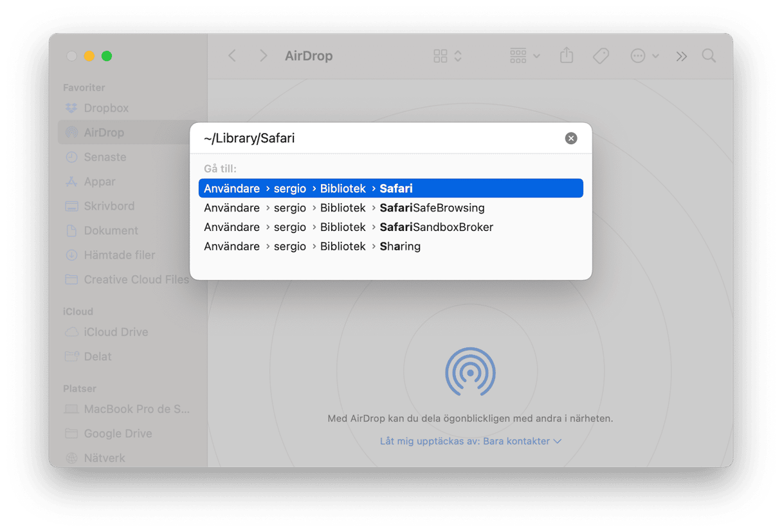Click the green fullscreen window button
The width and height of the screenshot is (782, 532).
click(x=107, y=56)
